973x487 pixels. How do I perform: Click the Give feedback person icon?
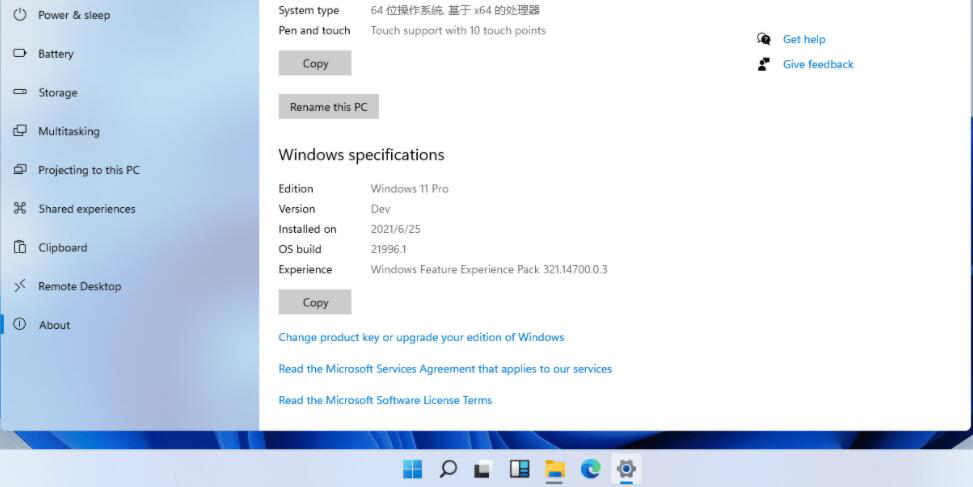click(x=764, y=64)
